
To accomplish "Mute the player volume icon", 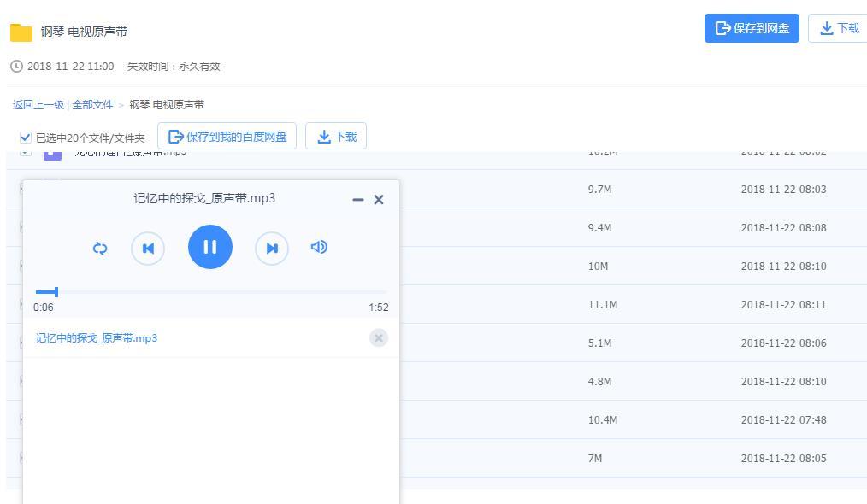I will click(x=319, y=247).
